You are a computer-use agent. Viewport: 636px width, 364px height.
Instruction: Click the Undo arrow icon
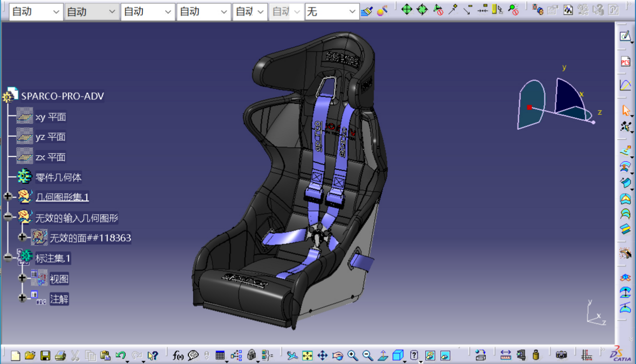pyautogui.click(x=120, y=355)
